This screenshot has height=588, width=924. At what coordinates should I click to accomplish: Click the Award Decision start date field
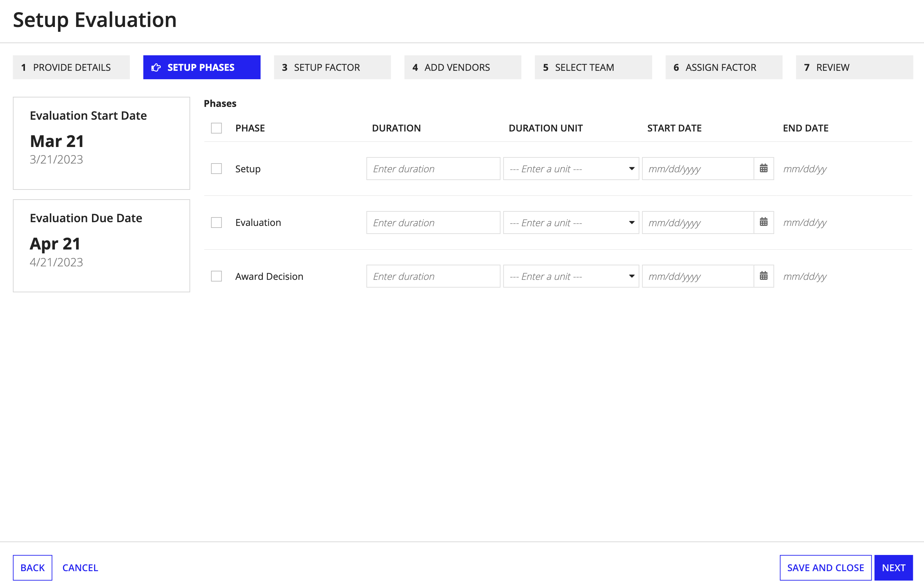[698, 276]
